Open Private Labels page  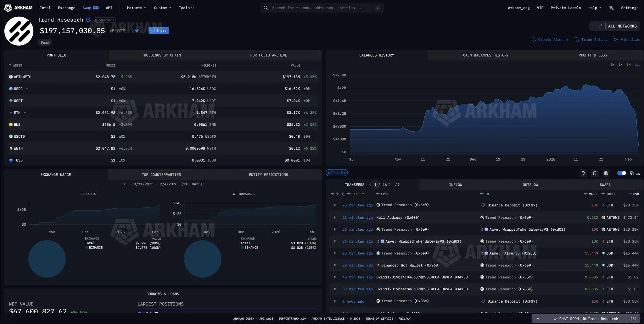[x=566, y=8]
